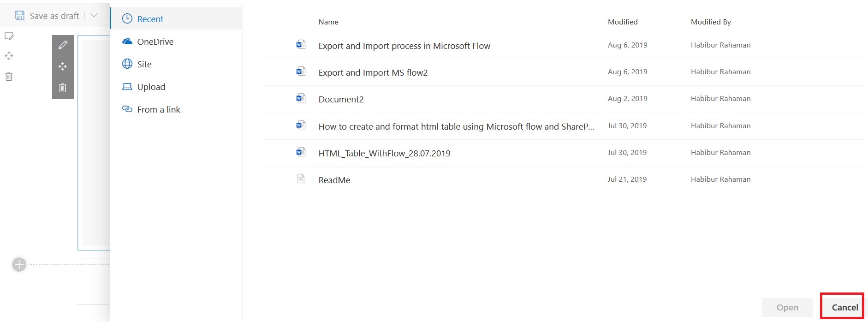Click the OneDrive cloud icon
The height and width of the screenshot is (322, 868).
(127, 42)
